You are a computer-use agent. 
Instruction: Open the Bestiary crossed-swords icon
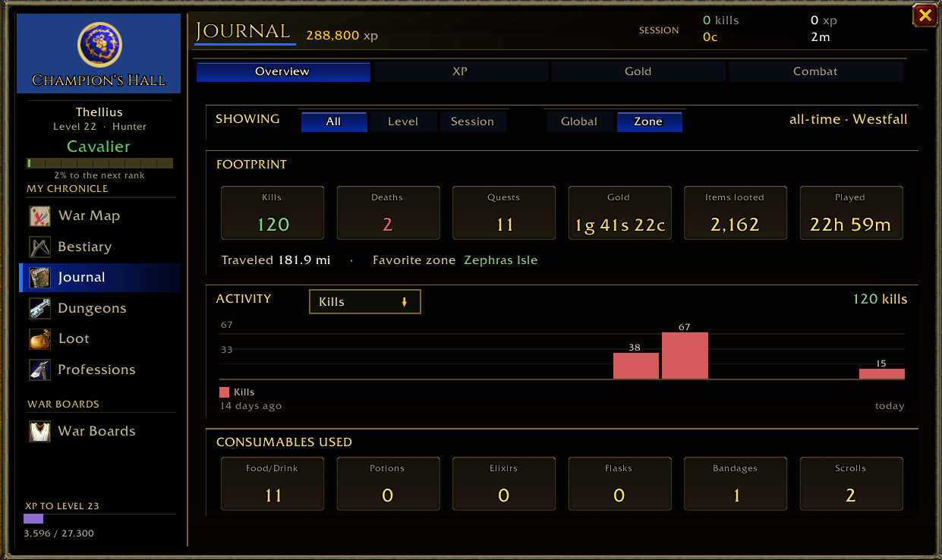[40, 247]
